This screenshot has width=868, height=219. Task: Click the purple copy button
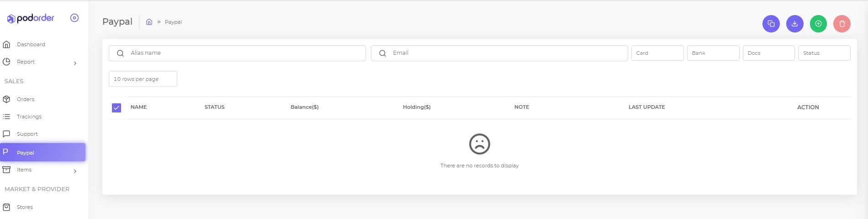point(771,24)
